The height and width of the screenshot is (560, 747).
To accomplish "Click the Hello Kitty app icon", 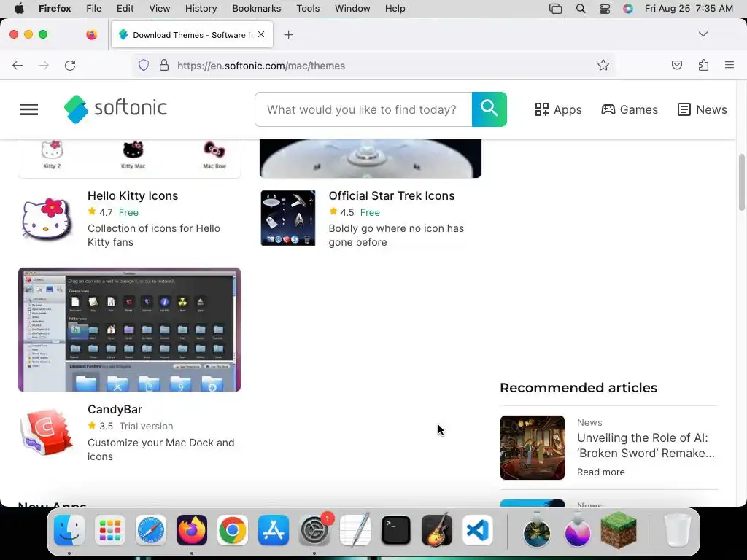I will coord(47,219).
